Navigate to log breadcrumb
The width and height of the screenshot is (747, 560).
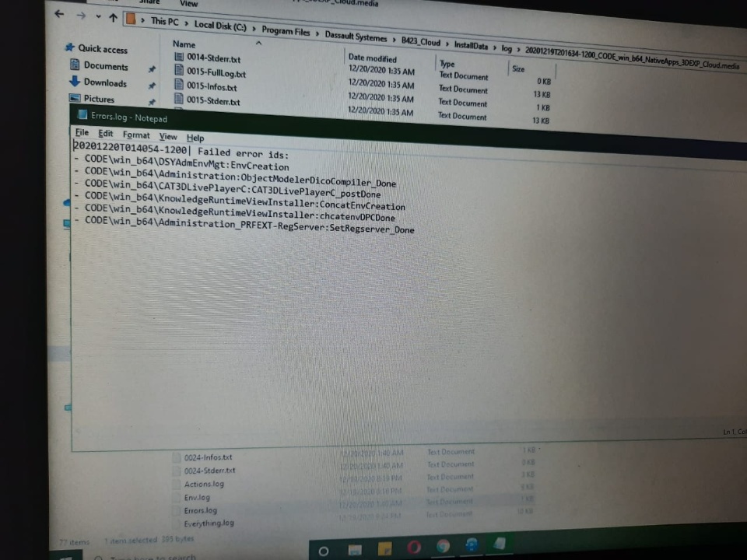(x=507, y=48)
